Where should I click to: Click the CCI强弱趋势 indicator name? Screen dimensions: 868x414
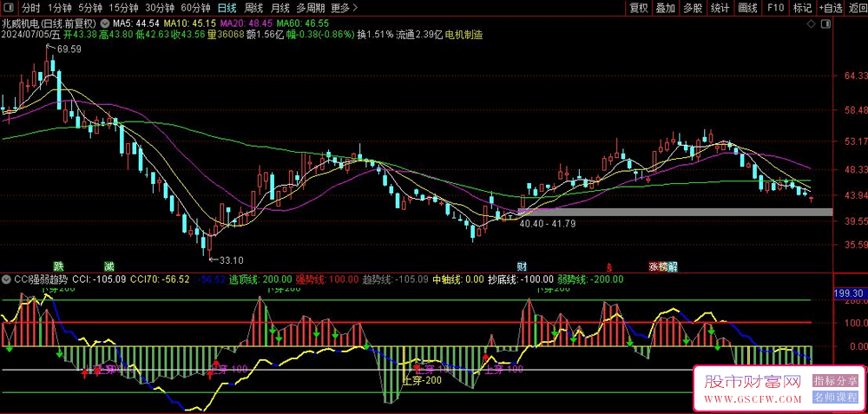tap(41, 279)
